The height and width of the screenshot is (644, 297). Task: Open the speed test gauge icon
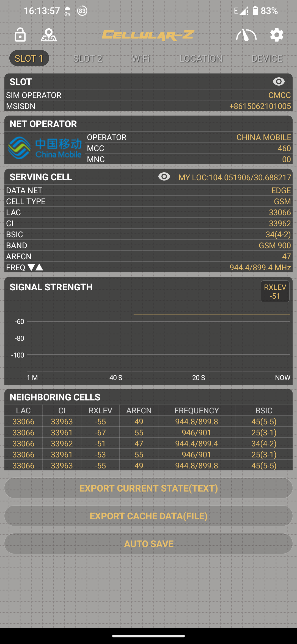coord(246,35)
